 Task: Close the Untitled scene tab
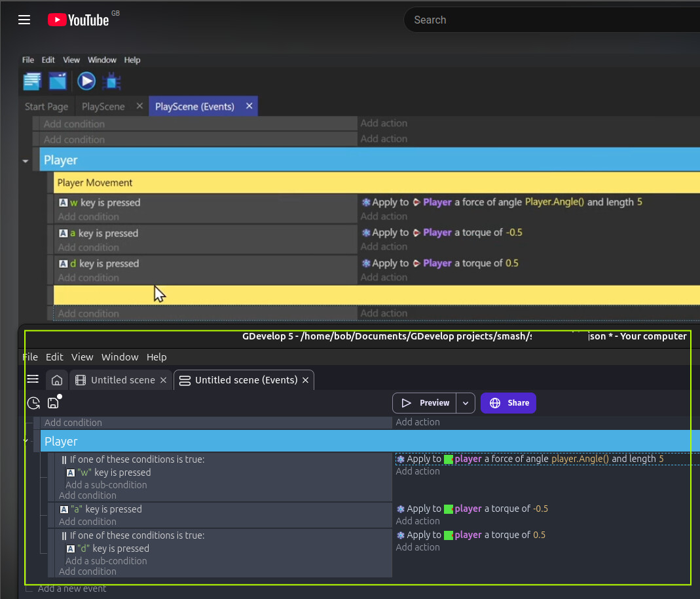click(x=164, y=380)
